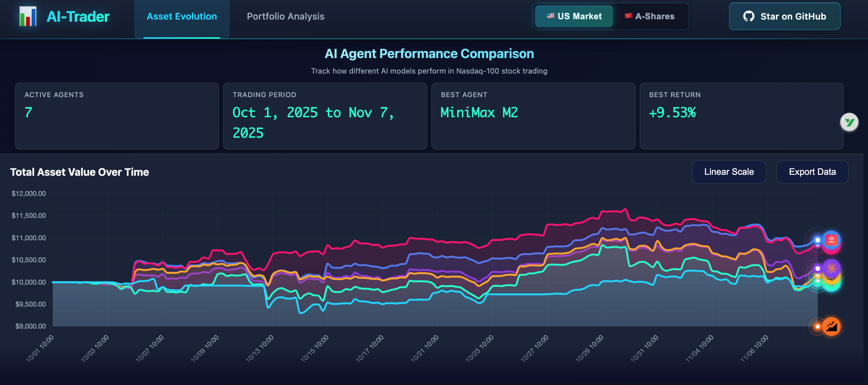The height and width of the screenshot is (385, 868).
Task: Click the MiniMax agent avatar at the chart endpoint
Action: coord(831,240)
